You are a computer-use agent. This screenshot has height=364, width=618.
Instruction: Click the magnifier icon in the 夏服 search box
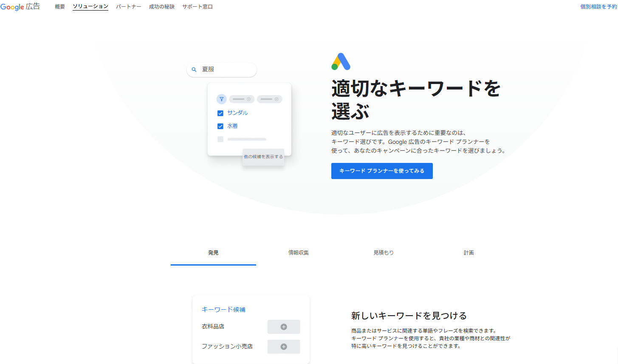click(x=194, y=70)
